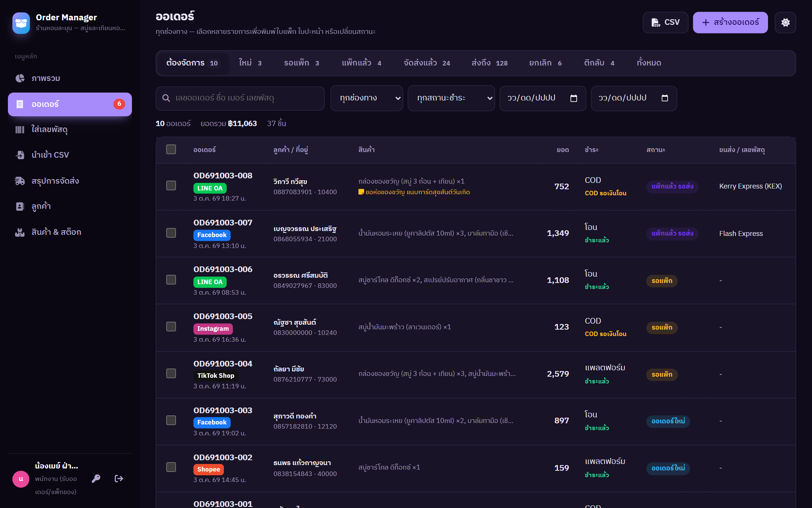Viewport: 812px width, 508px height.
Task: Click the นำเข้า CSV file import icon
Action: tap(20, 155)
